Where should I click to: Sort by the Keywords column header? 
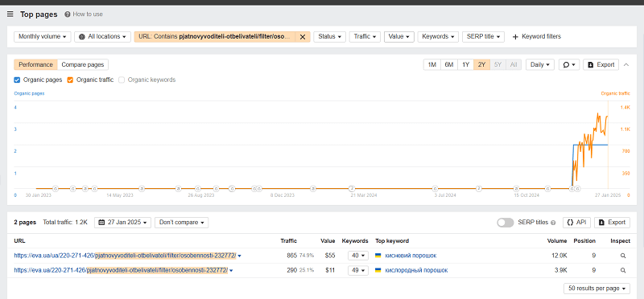(x=355, y=241)
